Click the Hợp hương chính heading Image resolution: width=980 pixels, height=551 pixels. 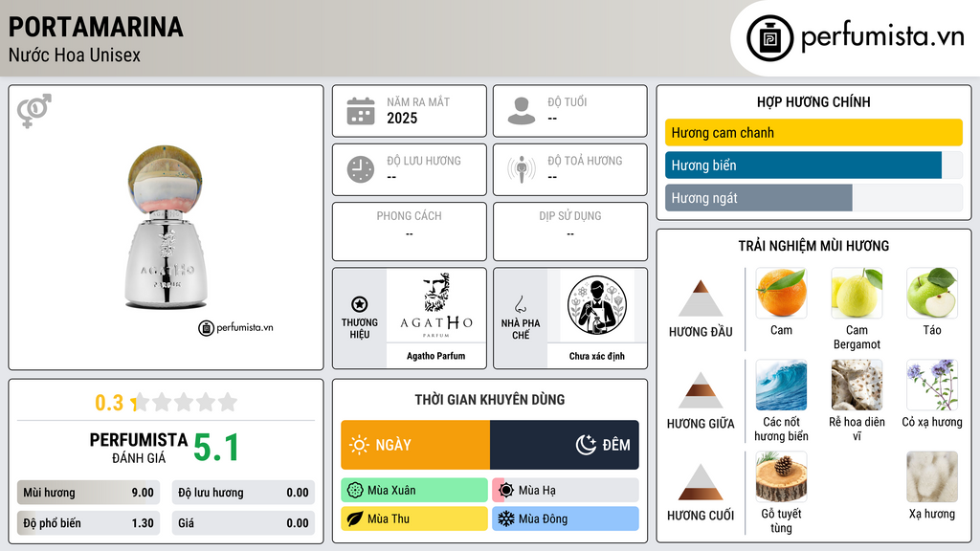813,101
